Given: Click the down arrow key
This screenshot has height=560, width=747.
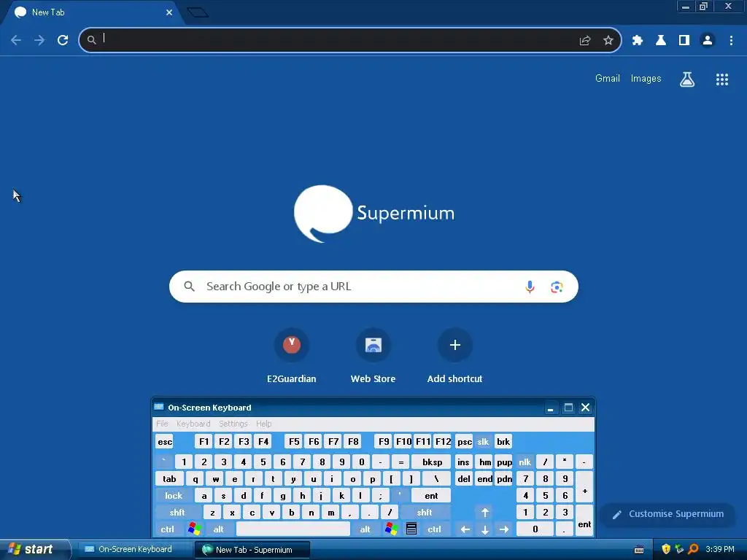Looking at the screenshot, I should point(485,529).
